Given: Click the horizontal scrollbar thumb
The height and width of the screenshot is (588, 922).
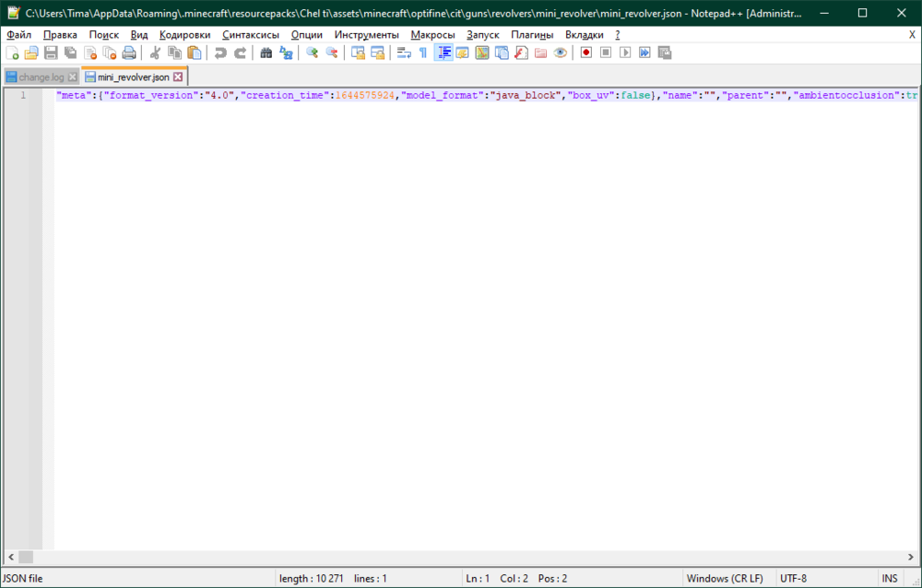Looking at the screenshot, I should [26, 557].
